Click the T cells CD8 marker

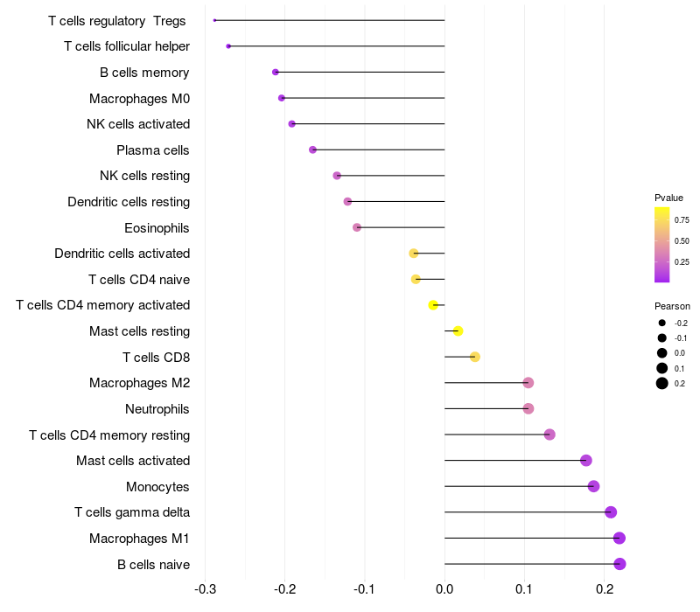click(x=475, y=357)
